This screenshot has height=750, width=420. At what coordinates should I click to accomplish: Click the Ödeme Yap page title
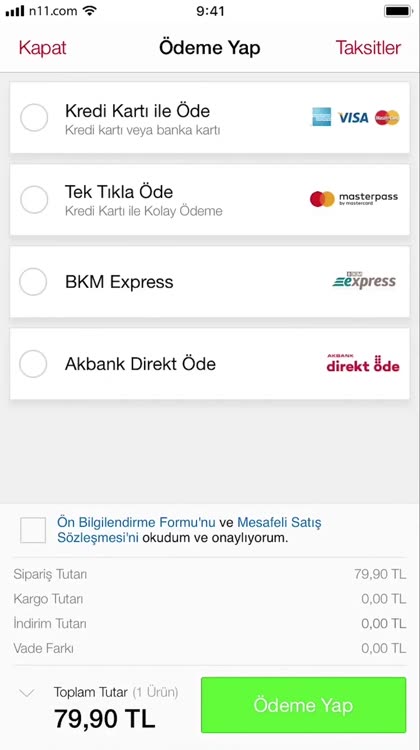[210, 48]
